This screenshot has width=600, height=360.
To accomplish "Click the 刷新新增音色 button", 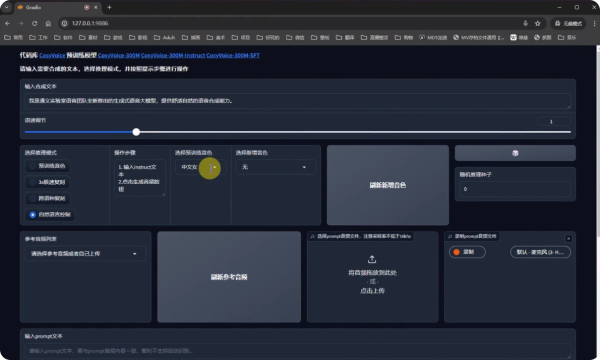I will 388,185.
